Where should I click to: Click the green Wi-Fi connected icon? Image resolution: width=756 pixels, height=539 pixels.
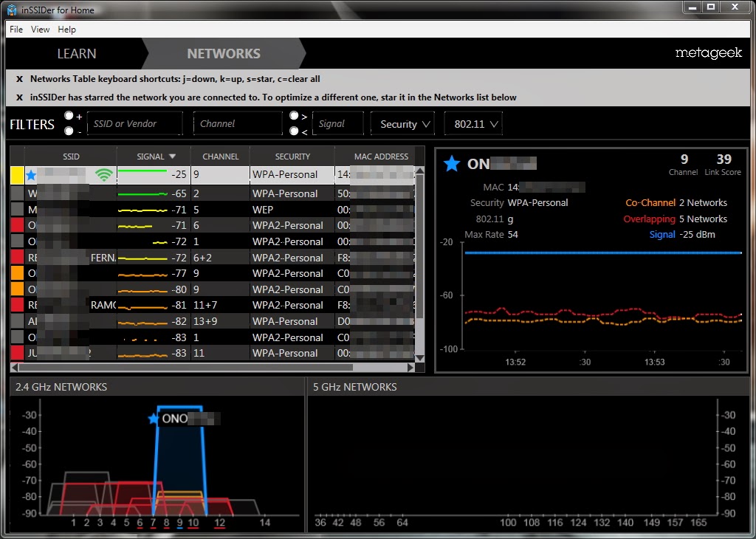point(103,174)
